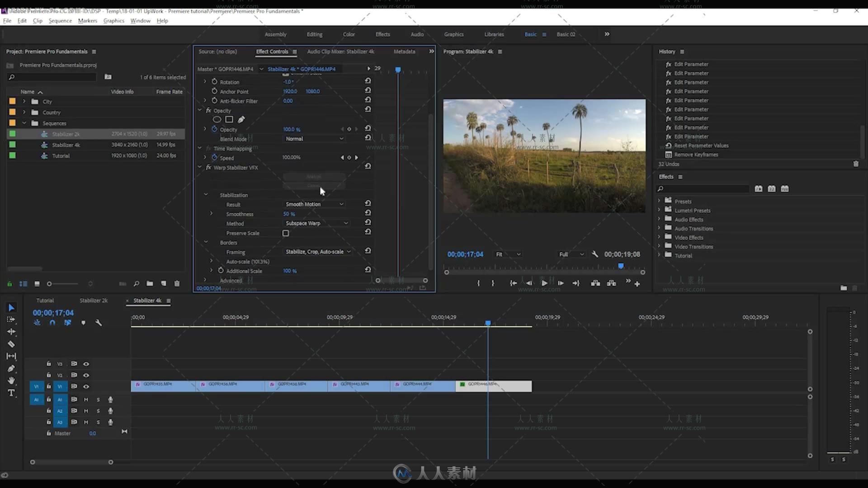Open Program monitor zoom level Fit dropdown

(508, 254)
